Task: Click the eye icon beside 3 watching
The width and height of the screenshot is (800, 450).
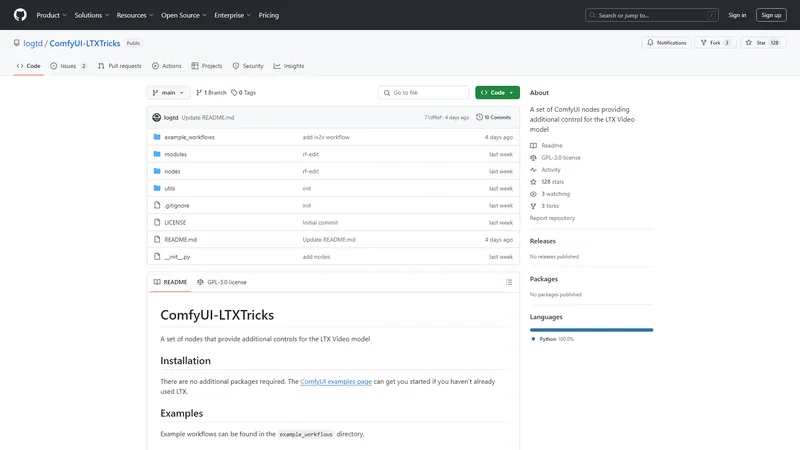Action: 533,194
